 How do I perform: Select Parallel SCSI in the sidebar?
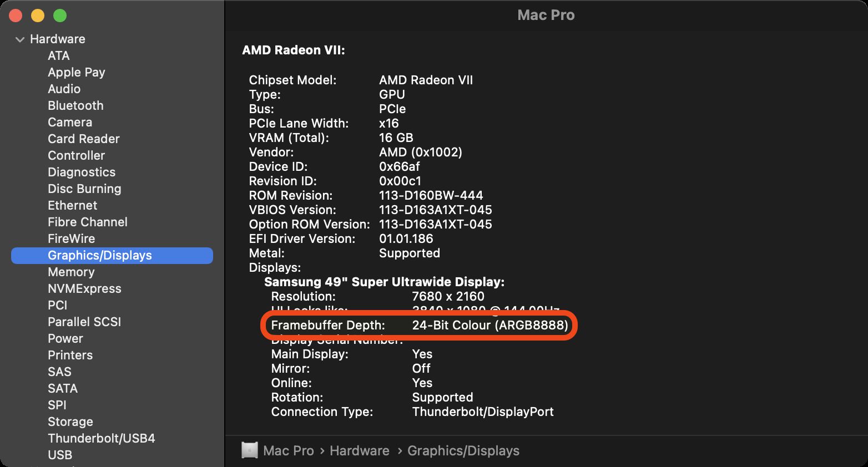(84, 322)
